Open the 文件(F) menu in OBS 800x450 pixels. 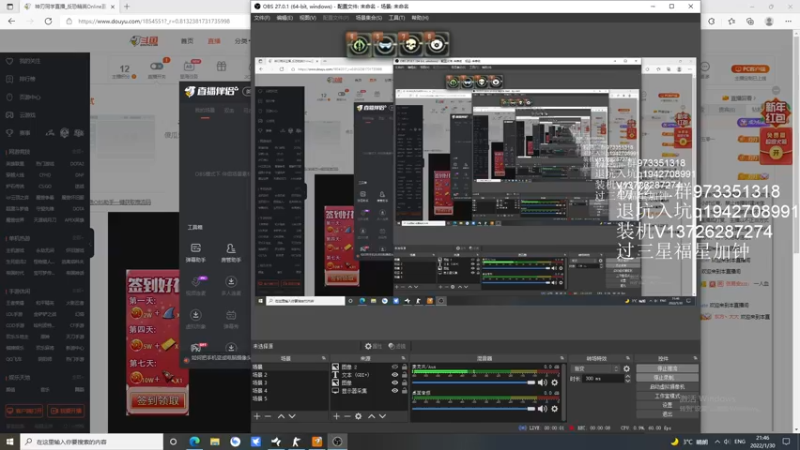(262, 18)
